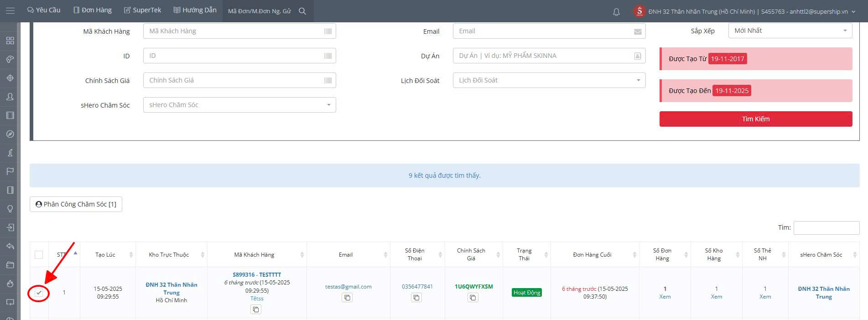Open the hamburger menu at top left
The height and width of the screenshot is (320, 868).
[10, 10]
